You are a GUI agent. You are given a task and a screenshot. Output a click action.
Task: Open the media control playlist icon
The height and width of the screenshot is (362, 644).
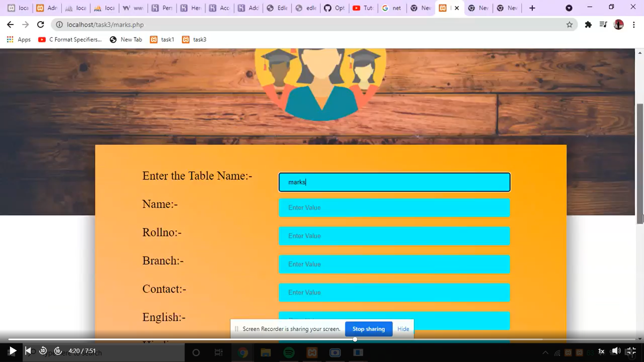pyautogui.click(x=603, y=24)
